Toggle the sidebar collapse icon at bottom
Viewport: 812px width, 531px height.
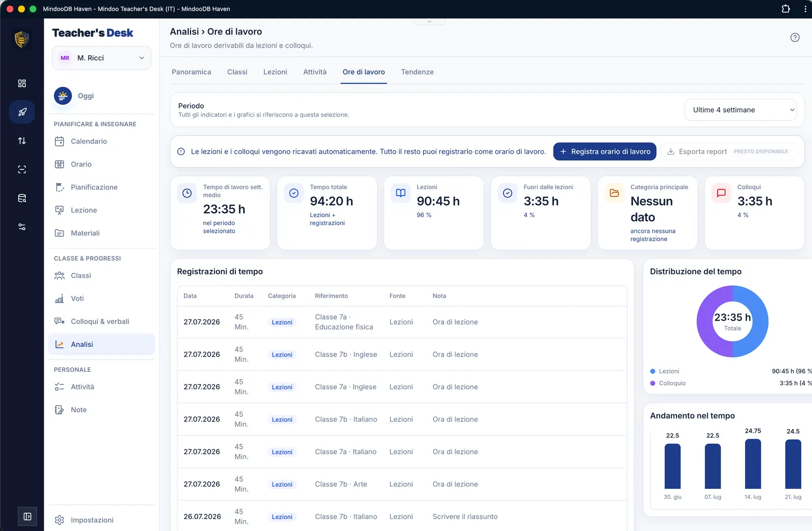(x=27, y=516)
